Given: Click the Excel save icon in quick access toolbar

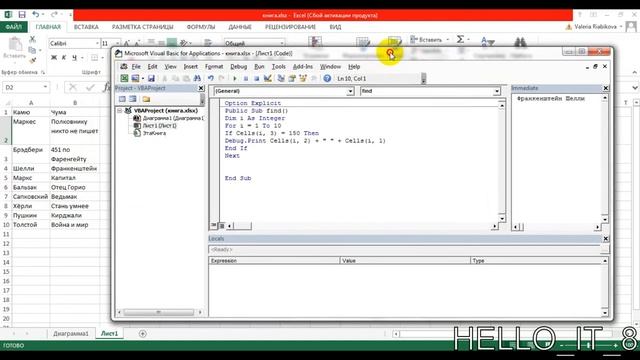Looking at the screenshot, I should tap(22, 15).
